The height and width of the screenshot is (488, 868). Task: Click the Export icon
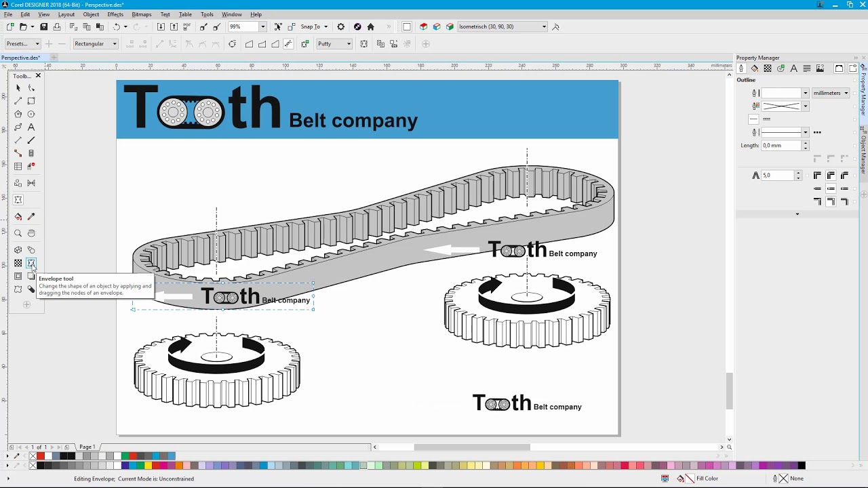174,27
